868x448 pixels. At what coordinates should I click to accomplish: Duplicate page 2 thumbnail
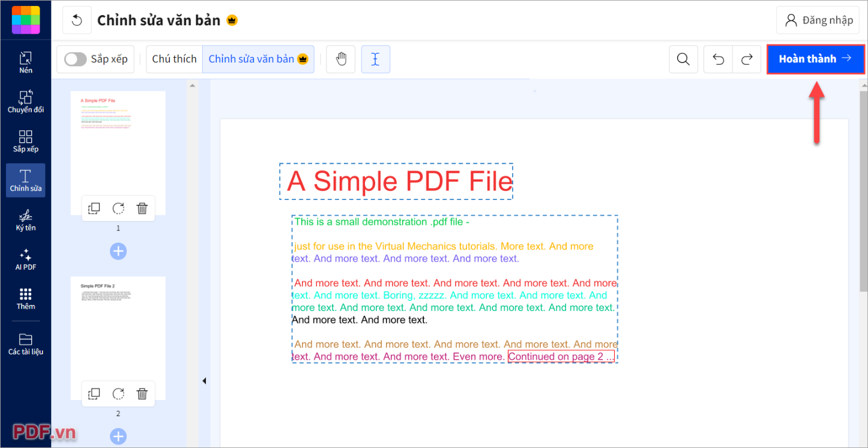pos(94,394)
